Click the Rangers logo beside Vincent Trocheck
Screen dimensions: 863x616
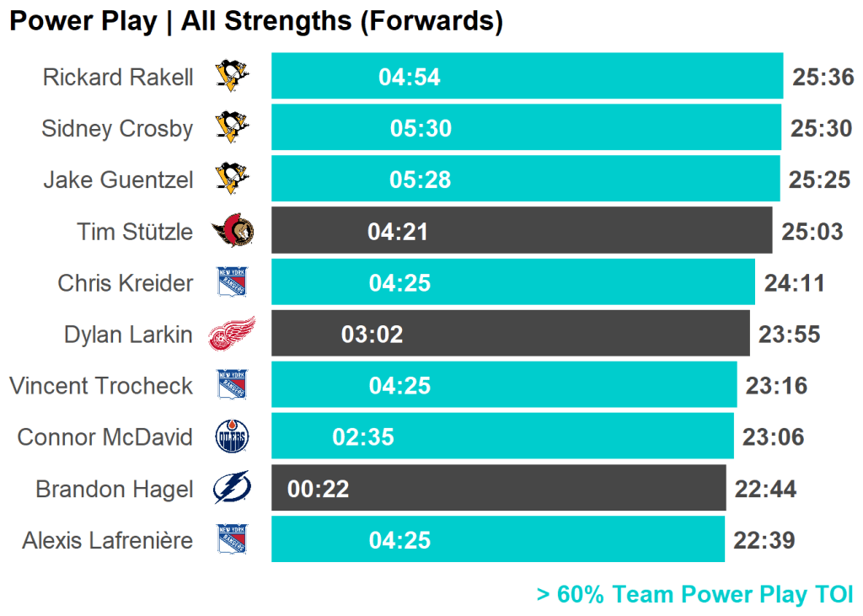232,385
